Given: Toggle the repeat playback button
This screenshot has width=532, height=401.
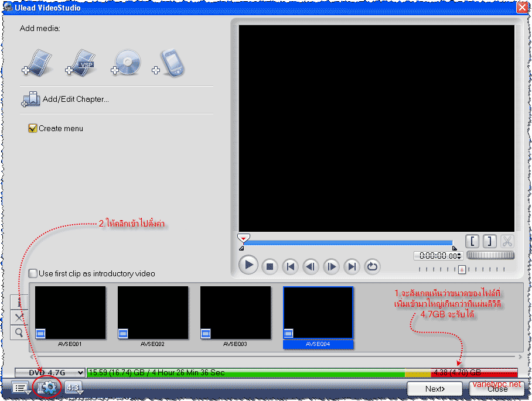Looking at the screenshot, I should [x=372, y=266].
